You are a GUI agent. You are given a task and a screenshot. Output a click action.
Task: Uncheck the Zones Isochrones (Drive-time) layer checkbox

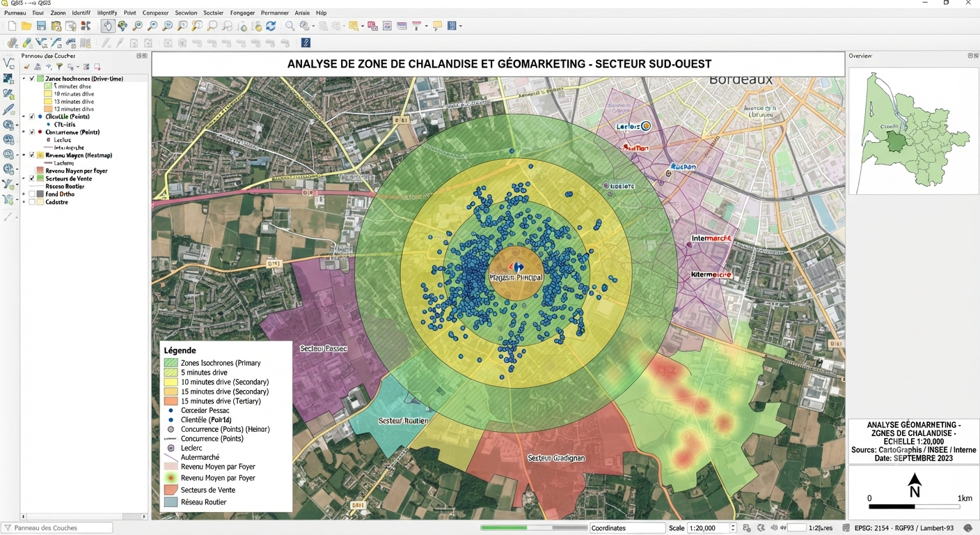(32, 79)
